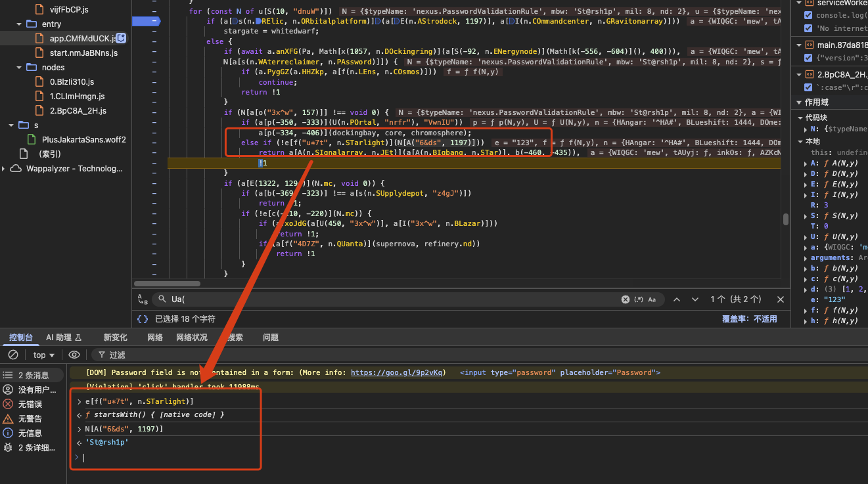Close the source search bar
The height and width of the screenshot is (484, 868).
point(780,299)
